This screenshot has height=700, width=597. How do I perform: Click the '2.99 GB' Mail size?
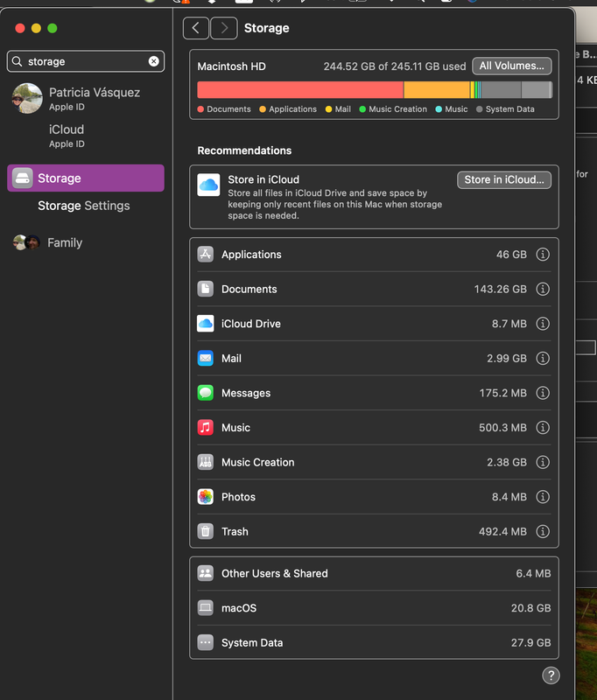point(506,359)
